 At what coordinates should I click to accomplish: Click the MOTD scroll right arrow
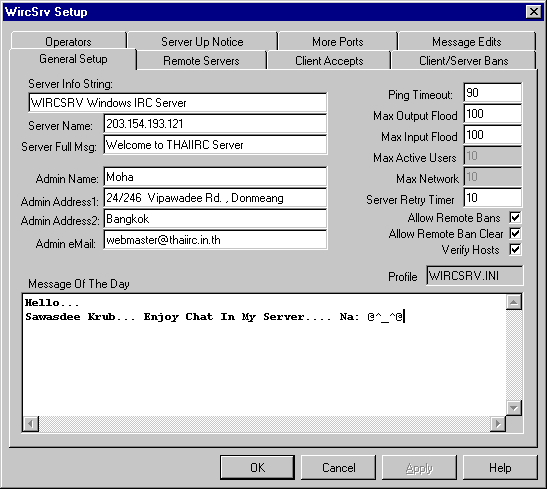498,423
